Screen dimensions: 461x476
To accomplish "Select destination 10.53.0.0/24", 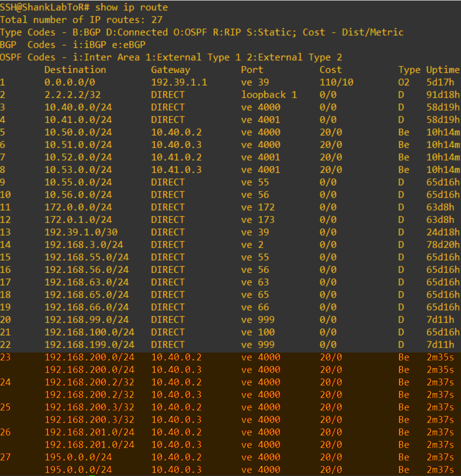I will 78,169.
